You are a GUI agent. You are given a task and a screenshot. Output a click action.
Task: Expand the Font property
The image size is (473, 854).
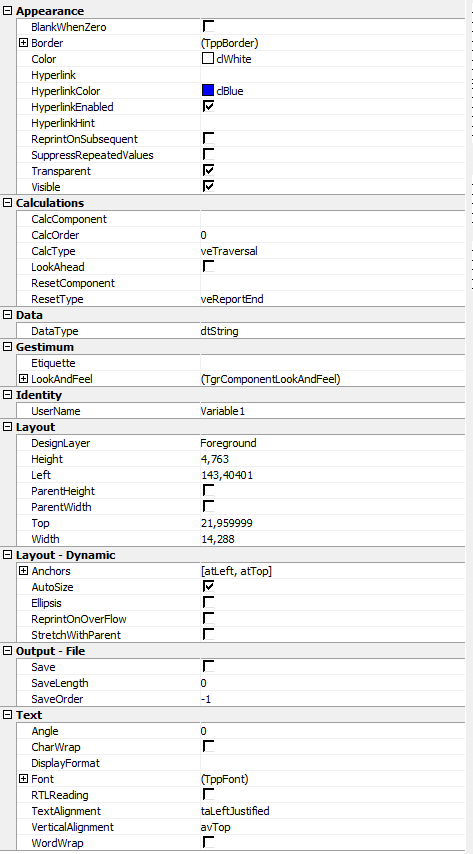pyautogui.click(x=23, y=779)
